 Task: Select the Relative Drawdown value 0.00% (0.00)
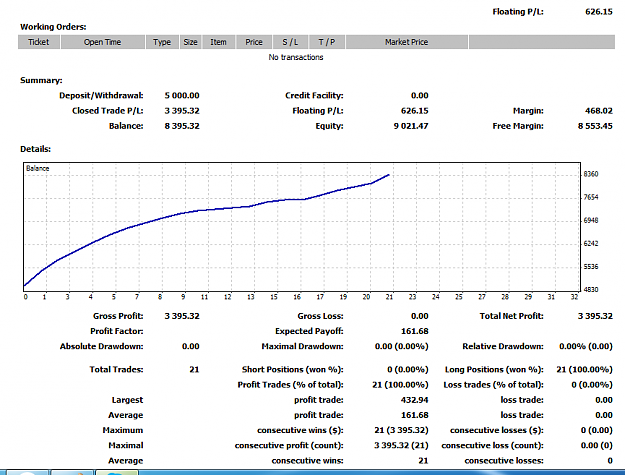click(x=586, y=346)
